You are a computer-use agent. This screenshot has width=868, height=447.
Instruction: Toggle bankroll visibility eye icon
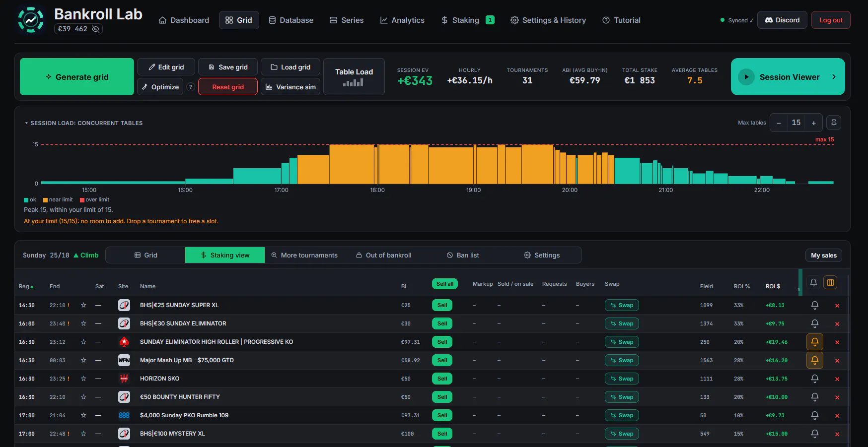point(96,29)
